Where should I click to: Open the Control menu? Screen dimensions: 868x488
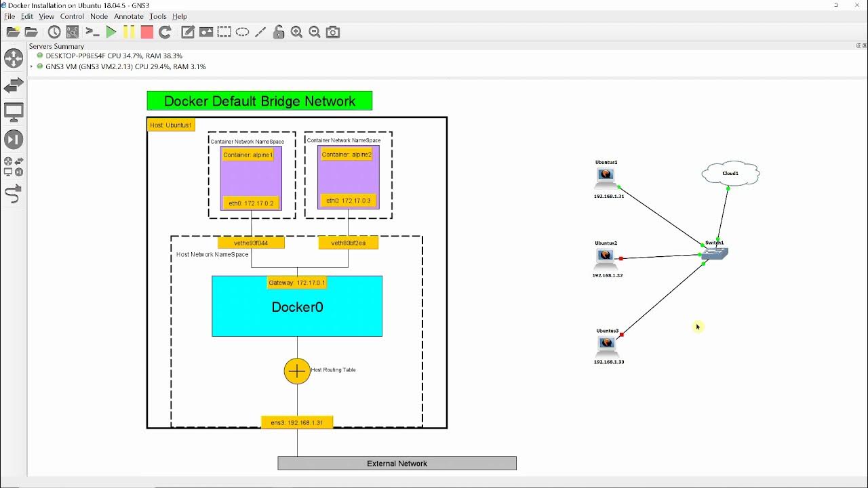tap(72, 16)
